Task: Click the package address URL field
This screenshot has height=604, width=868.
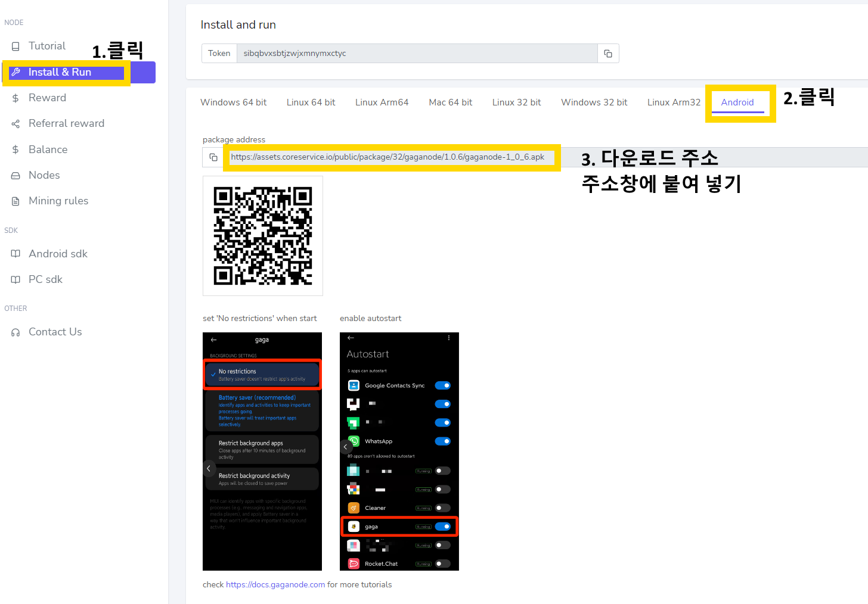Action: (x=545, y=157)
